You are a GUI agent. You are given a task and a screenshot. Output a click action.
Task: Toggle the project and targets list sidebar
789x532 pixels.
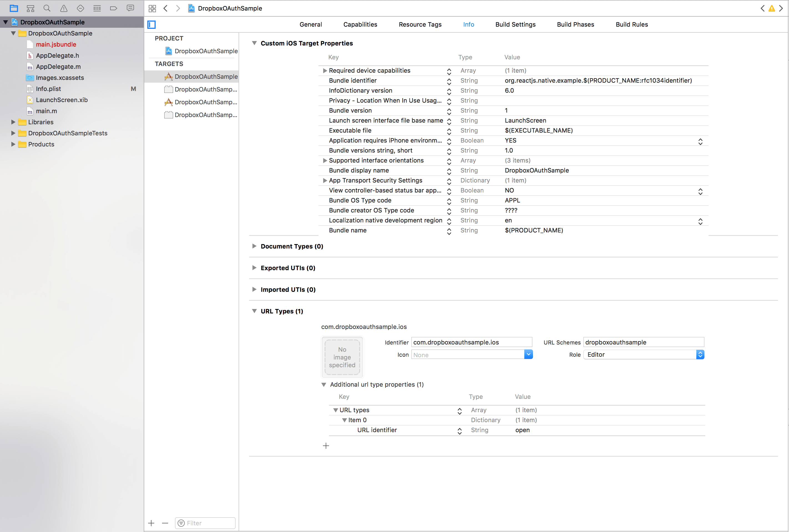pos(152,24)
